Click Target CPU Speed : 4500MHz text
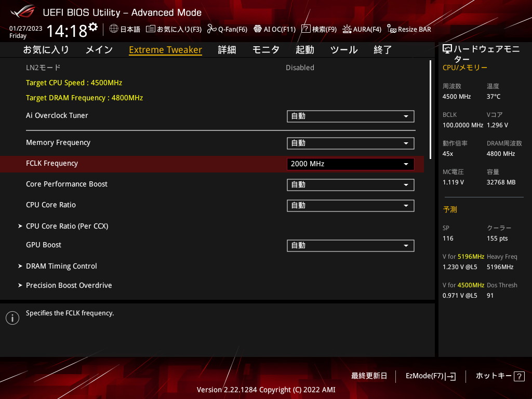532x399 pixels. (x=74, y=83)
